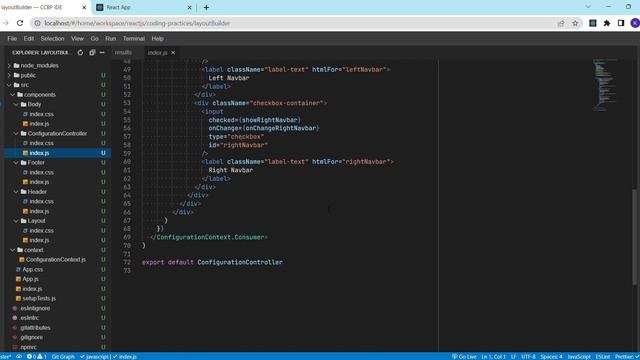
Task: Click ESLint status bar item
Action: (x=603, y=356)
